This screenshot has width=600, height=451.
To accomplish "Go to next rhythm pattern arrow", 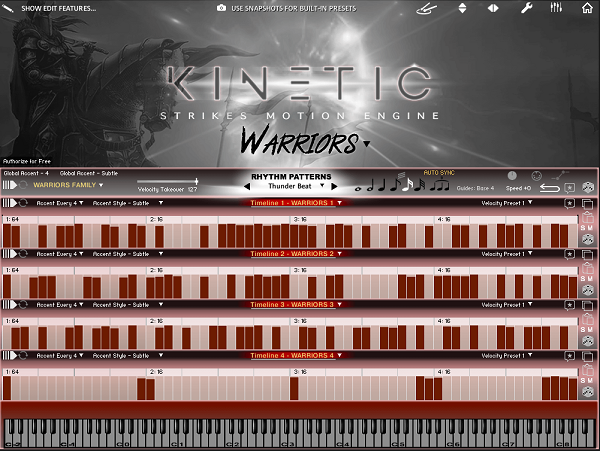I will [334, 186].
